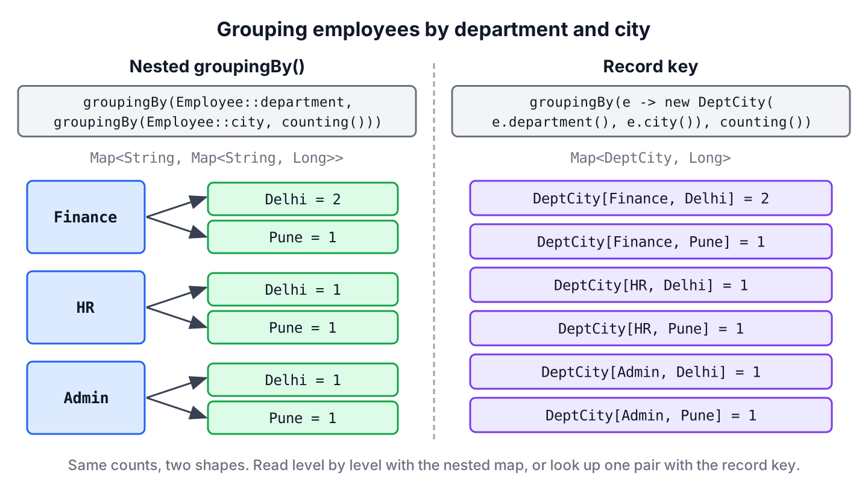Screen dimensions: 868x493
Task: Select the 'Nested groupingBy()' heading
Action: 217,66
